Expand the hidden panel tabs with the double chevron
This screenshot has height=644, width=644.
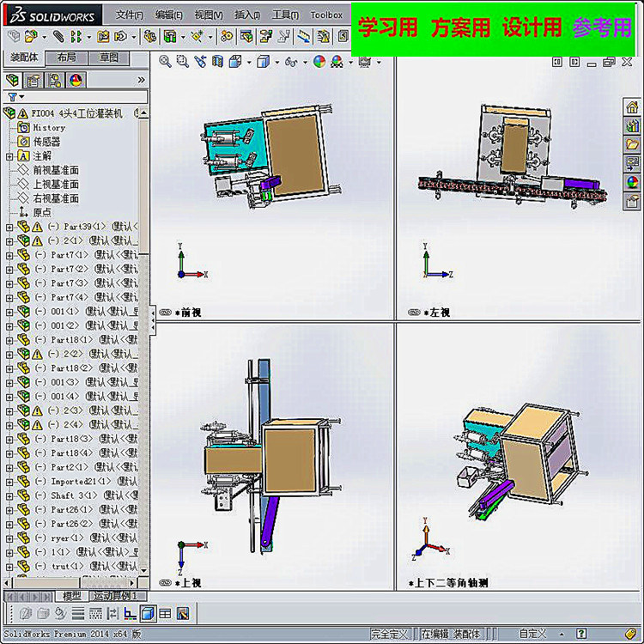[x=142, y=80]
